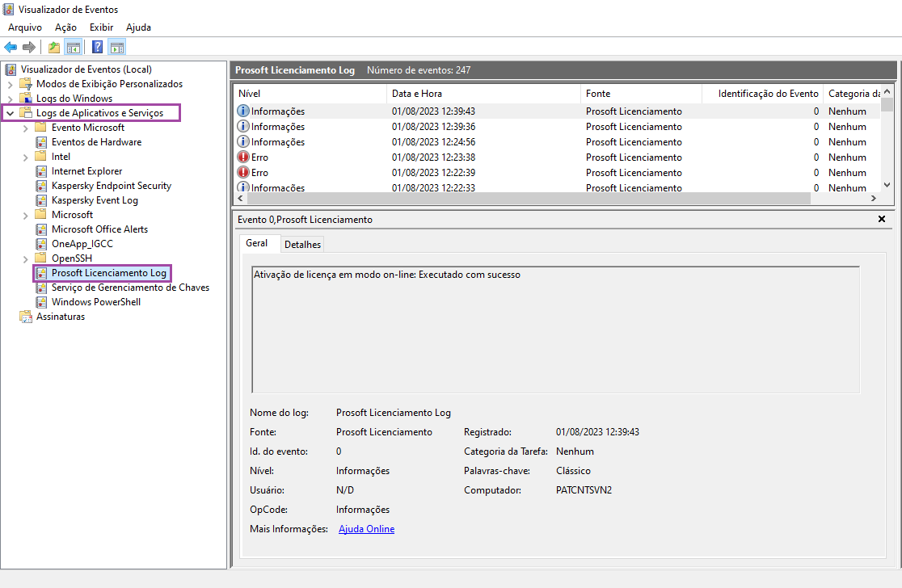
Task: Expand the Logs do Windows node
Action: (10, 99)
